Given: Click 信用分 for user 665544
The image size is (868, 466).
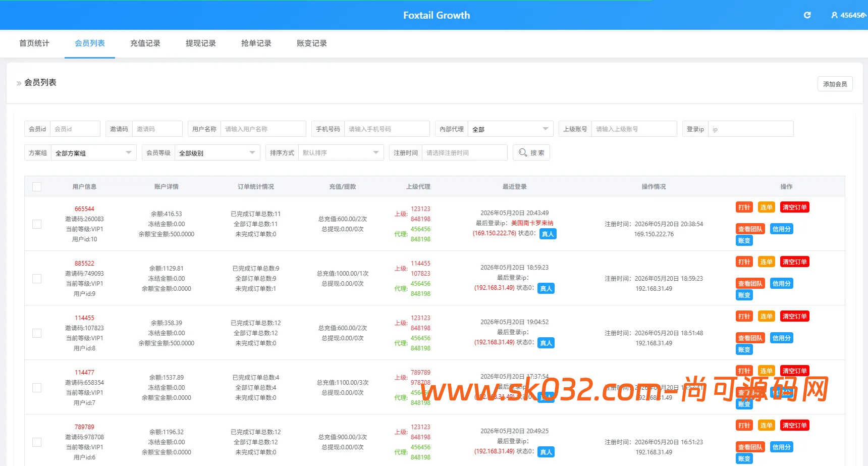Looking at the screenshot, I should [x=781, y=229].
